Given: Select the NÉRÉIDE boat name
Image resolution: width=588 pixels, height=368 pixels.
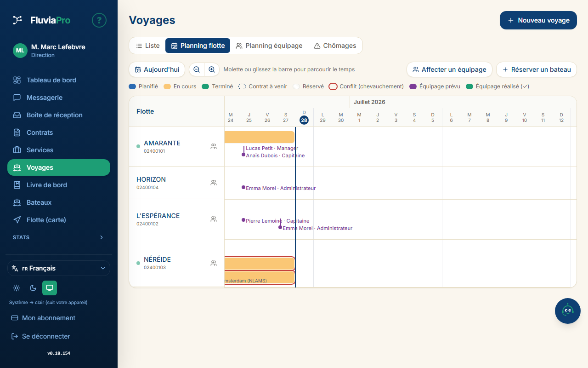Looking at the screenshot, I should click(x=157, y=259).
